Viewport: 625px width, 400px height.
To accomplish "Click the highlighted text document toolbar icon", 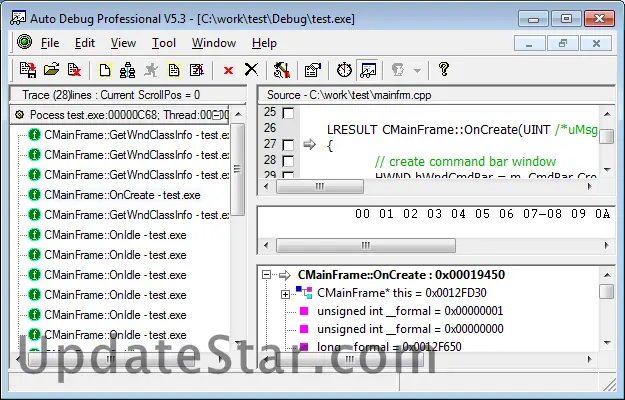I will (173, 70).
